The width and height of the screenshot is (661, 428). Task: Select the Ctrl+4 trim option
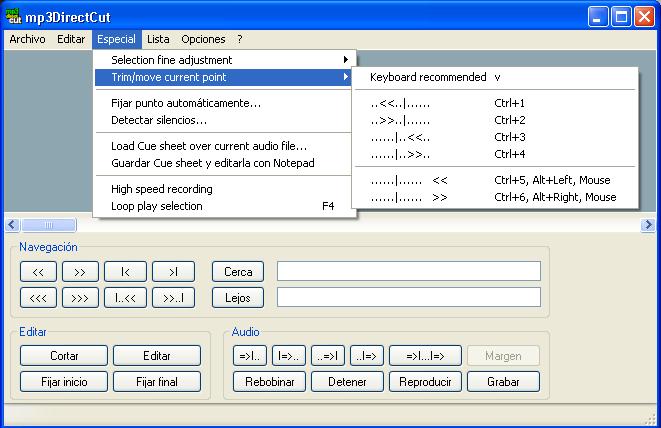(495, 154)
